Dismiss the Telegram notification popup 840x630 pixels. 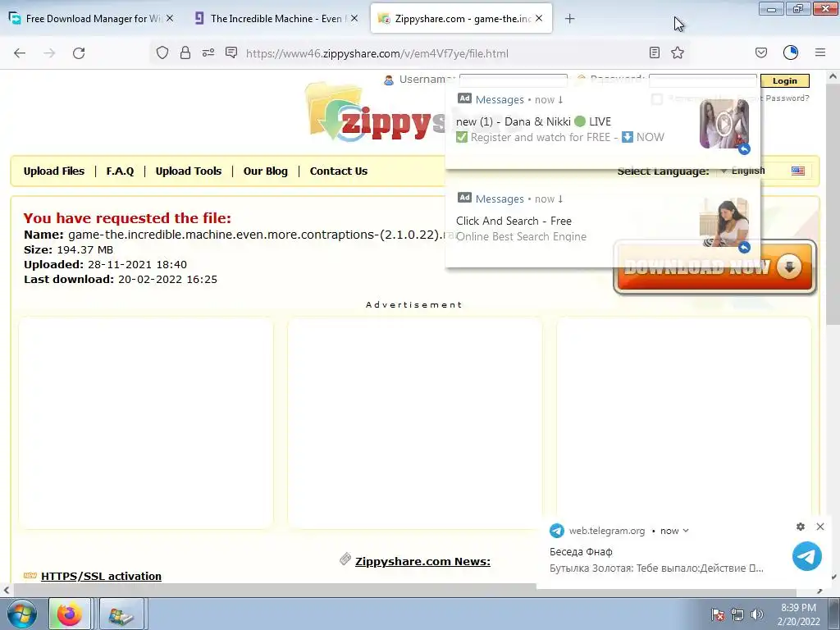coord(820,527)
